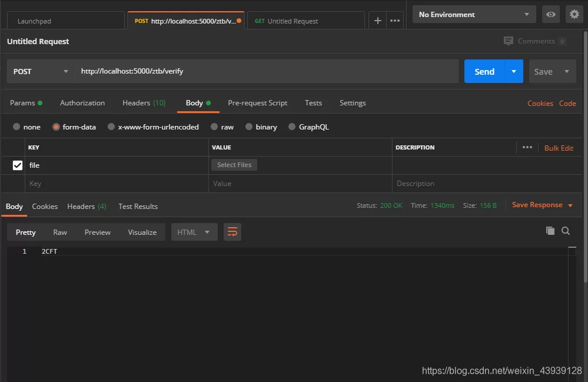This screenshot has height=382, width=588.
Task: Choose x-www-form-urlencoded body type
Action: (111, 127)
